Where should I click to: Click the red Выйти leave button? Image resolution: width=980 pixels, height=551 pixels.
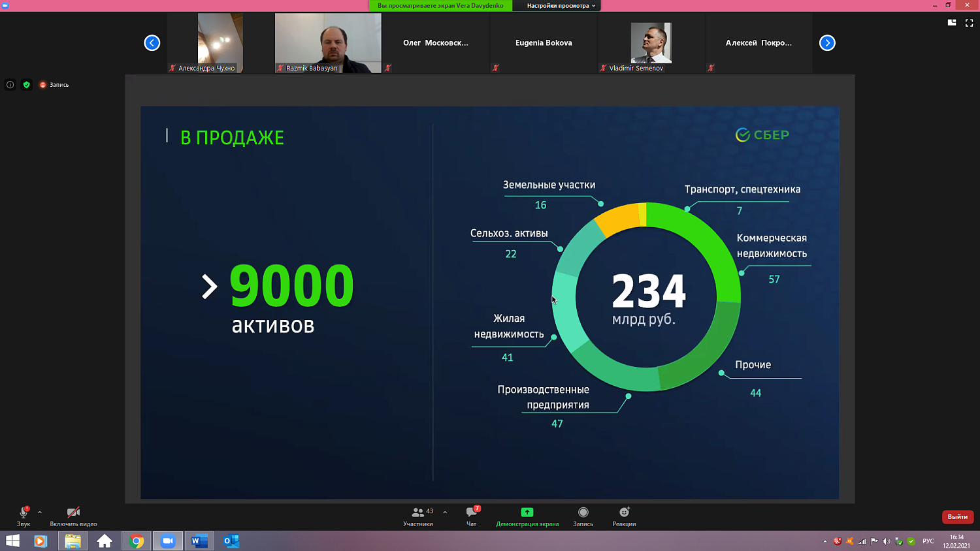tap(958, 516)
